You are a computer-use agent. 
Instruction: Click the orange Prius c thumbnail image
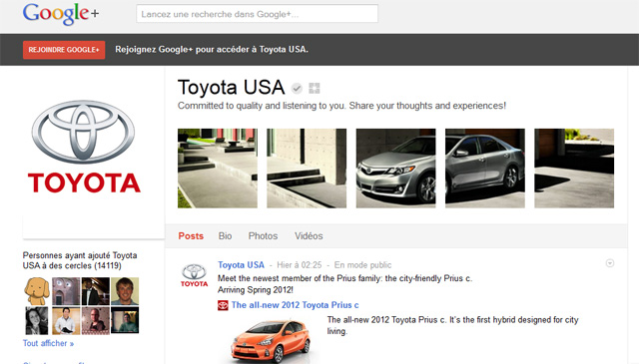point(271,340)
